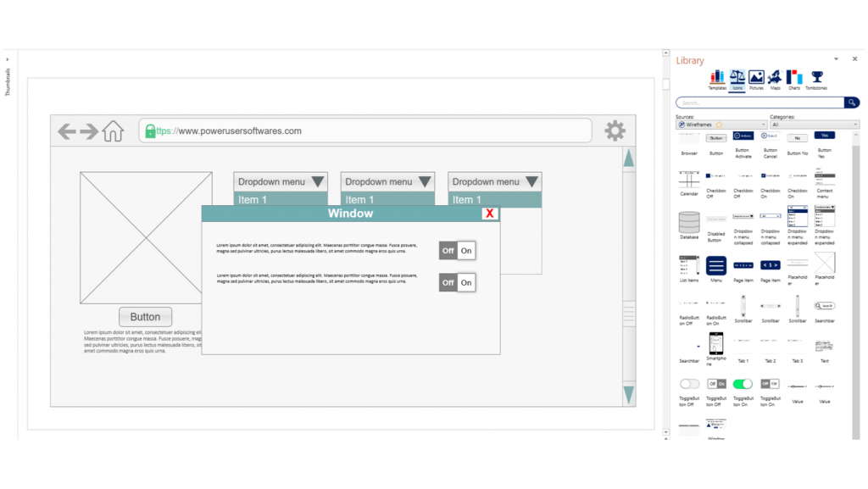Open the Categories dropdown

tap(814, 125)
